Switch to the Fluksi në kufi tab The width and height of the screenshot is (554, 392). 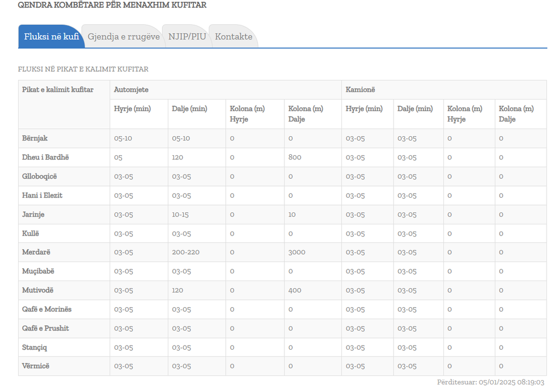[51, 37]
